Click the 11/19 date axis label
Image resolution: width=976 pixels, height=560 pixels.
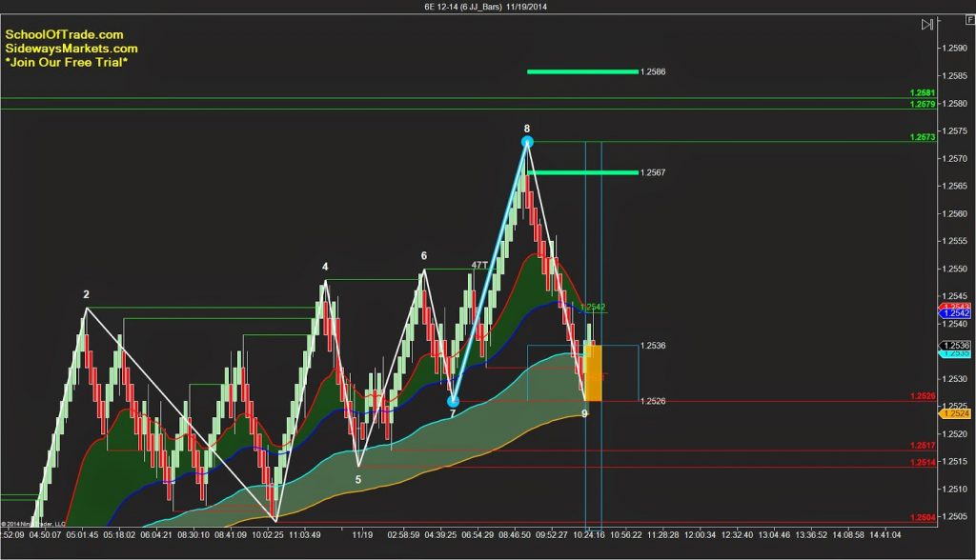click(362, 534)
